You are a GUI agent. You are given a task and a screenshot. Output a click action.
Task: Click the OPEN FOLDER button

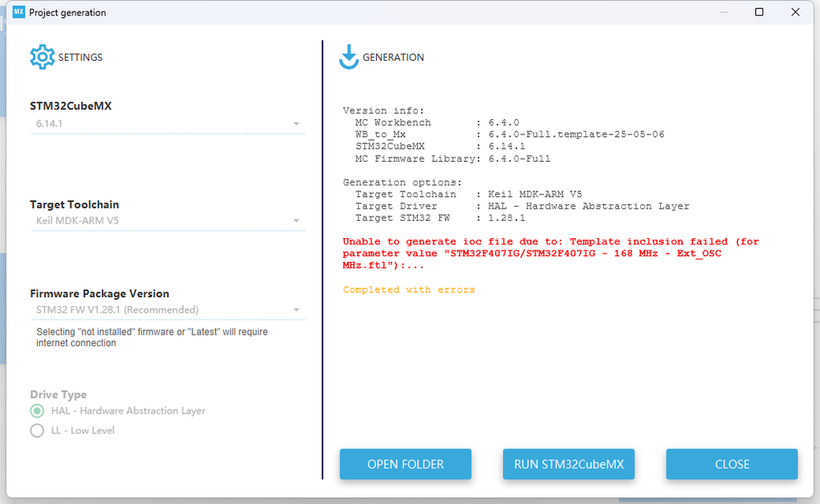point(405,465)
